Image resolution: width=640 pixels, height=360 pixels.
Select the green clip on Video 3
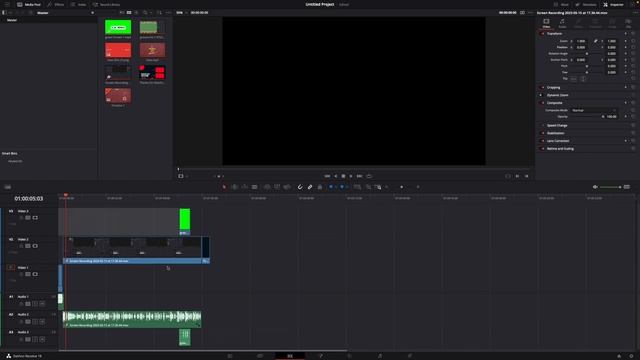coord(184,222)
